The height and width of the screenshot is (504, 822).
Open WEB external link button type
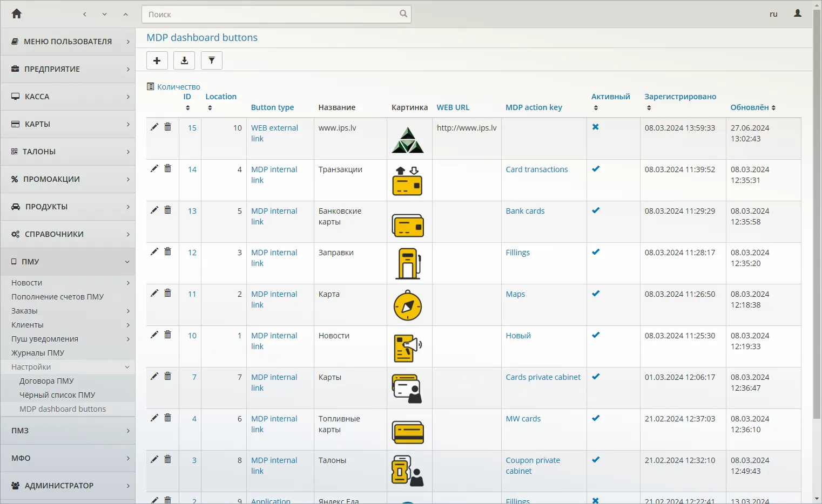[x=274, y=133]
